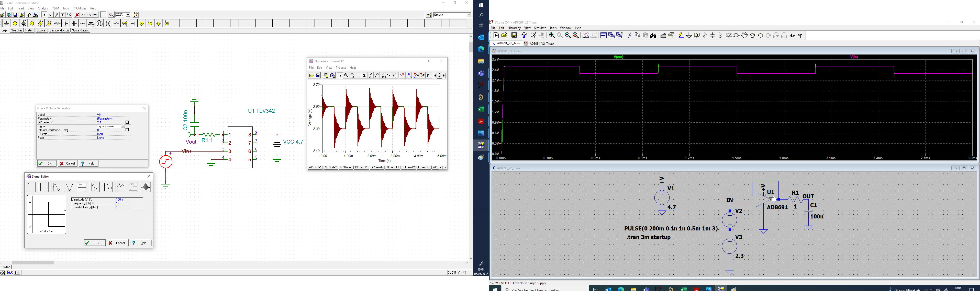Click the save disk icon in TR result window
980x291 pixels.
(x=318, y=76)
